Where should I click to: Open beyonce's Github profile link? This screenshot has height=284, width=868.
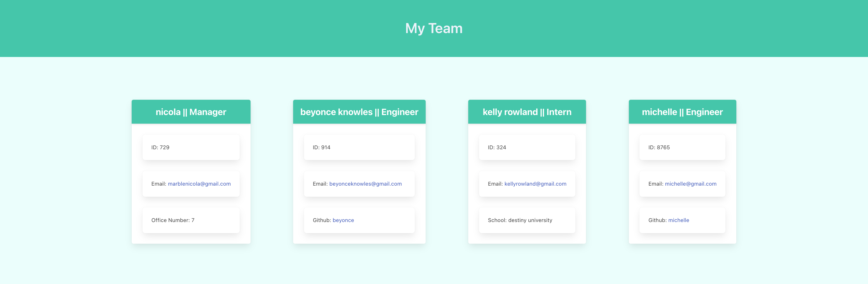343,220
